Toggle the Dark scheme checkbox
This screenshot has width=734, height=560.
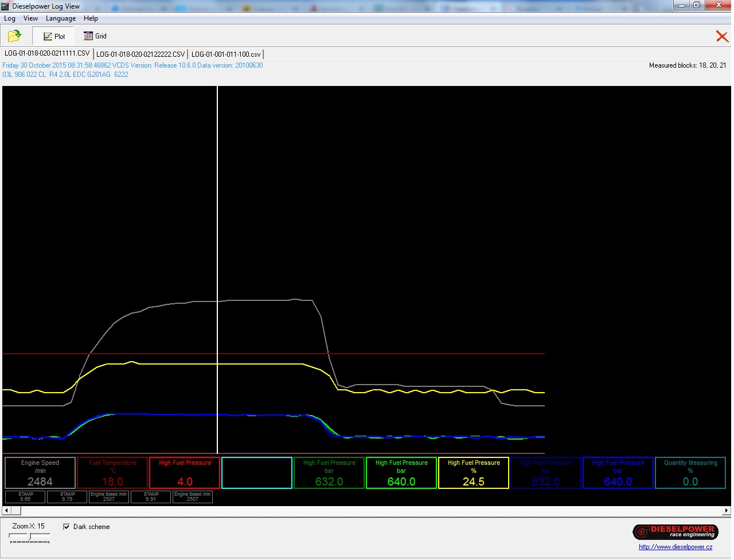click(x=67, y=527)
